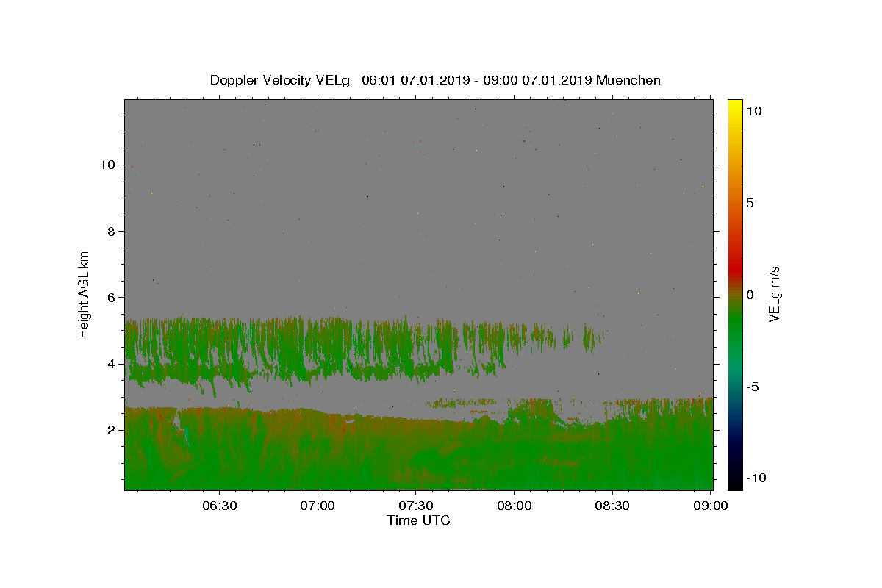882x588 pixels.
Task: Click the 'Muenchen' location label in title
Action: click(628, 80)
